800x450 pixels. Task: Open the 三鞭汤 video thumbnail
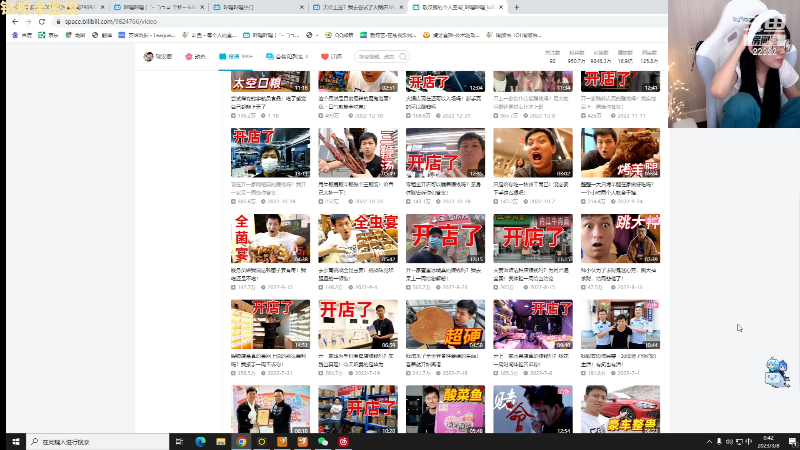pos(358,153)
